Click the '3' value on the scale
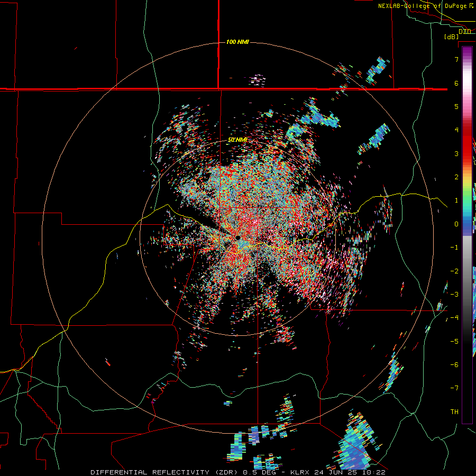476x476 pixels. pos(456,153)
